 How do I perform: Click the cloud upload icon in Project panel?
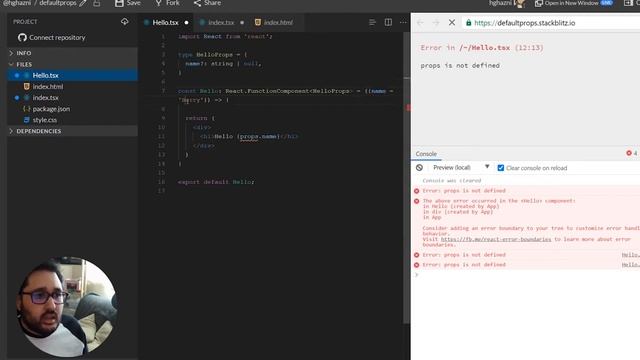(124, 21)
